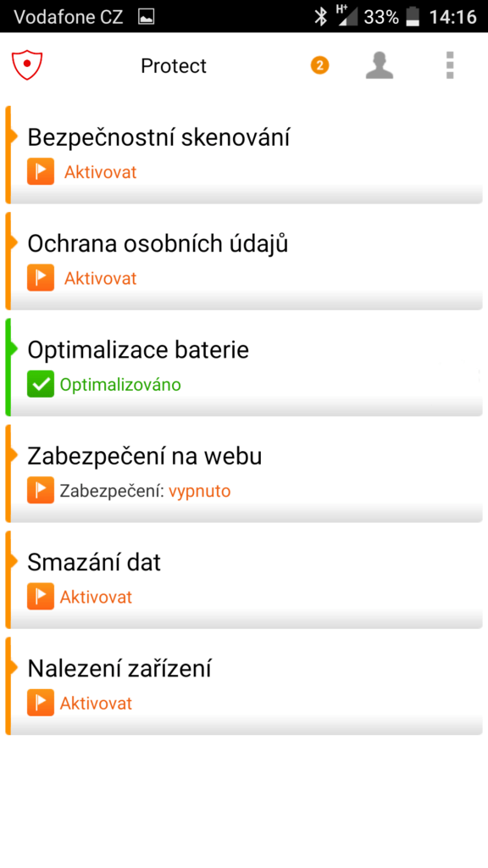Activate Bezpečnostní skenování via the Aktivovat link

click(100, 172)
